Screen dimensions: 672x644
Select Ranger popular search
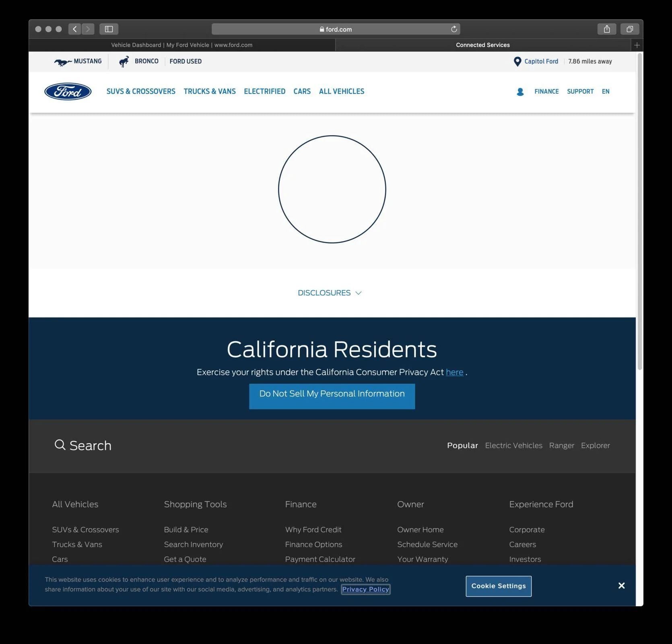[562, 446]
